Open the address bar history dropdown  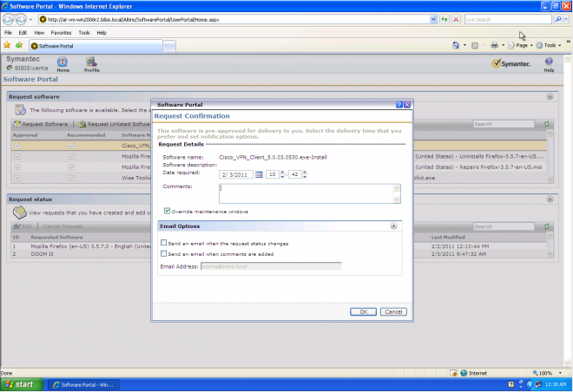pyautogui.click(x=433, y=19)
